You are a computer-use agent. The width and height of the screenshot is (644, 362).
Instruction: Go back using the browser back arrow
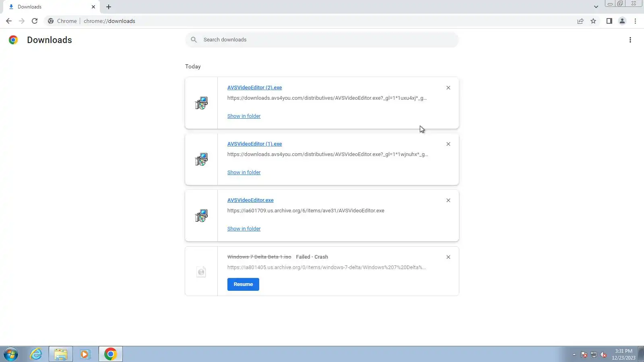[9, 21]
